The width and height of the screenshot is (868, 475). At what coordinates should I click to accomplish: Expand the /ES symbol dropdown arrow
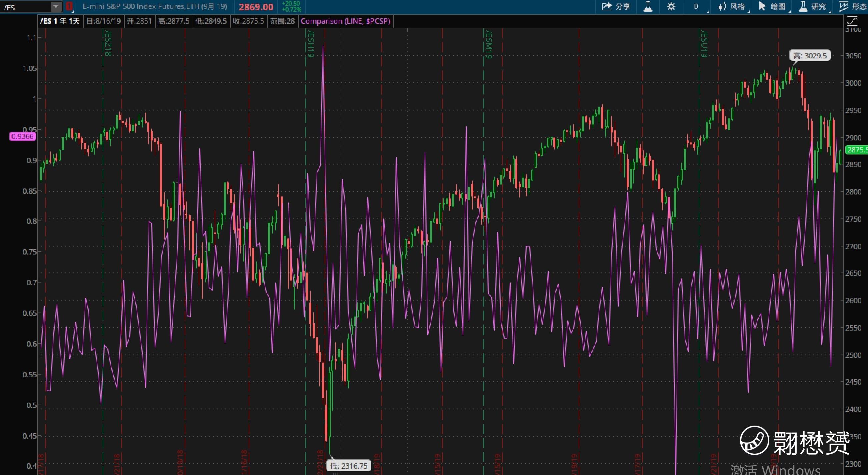click(x=56, y=6)
